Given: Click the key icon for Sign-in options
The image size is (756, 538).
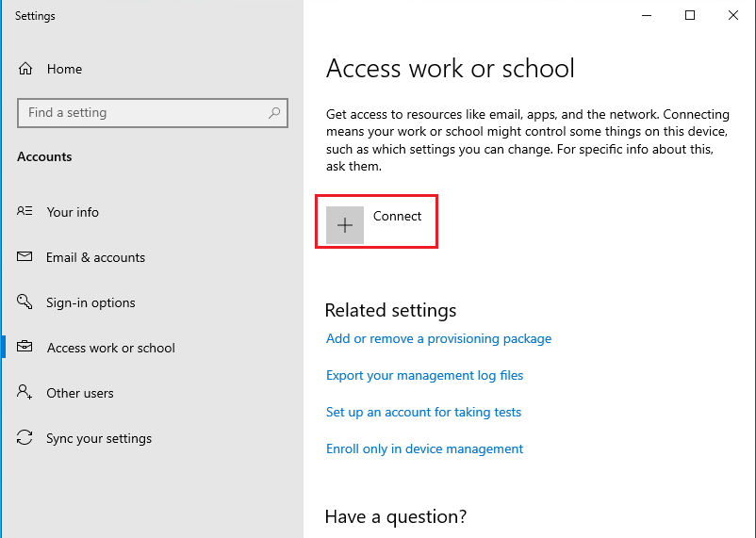Looking at the screenshot, I should (25, 302).
